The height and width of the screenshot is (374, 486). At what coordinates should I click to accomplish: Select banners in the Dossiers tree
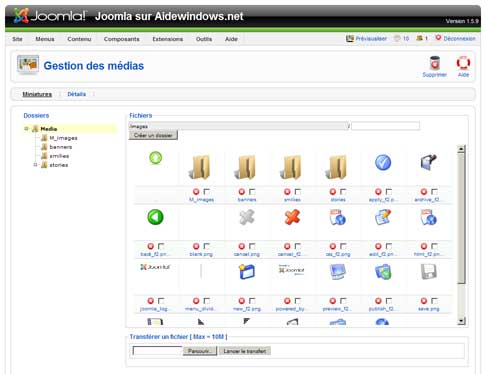(61, 147)
